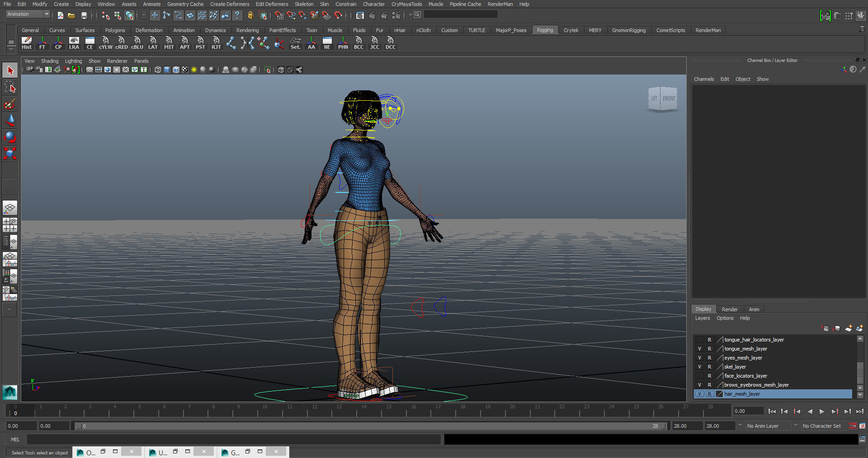Run the LRA shelf button
The width and height of the screenshot is (868, 458).
click(x=74, y=43)
